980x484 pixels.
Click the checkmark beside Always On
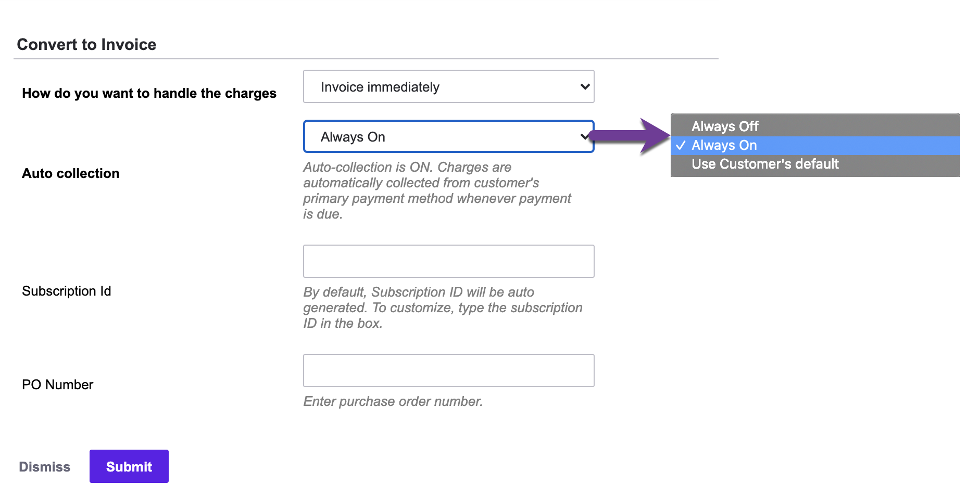click(680, 146)
